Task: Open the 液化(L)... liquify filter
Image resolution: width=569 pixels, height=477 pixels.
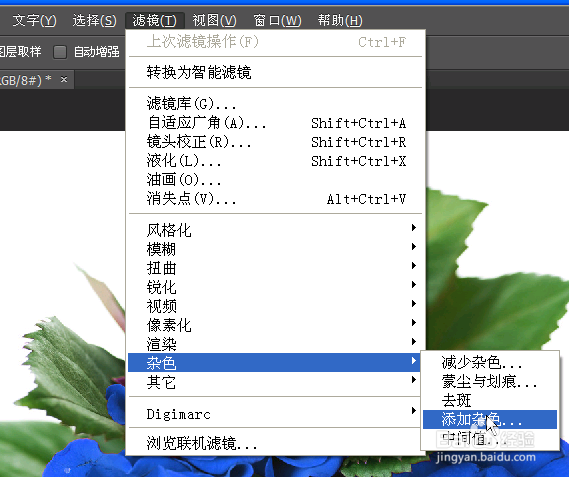Action: 275,161
